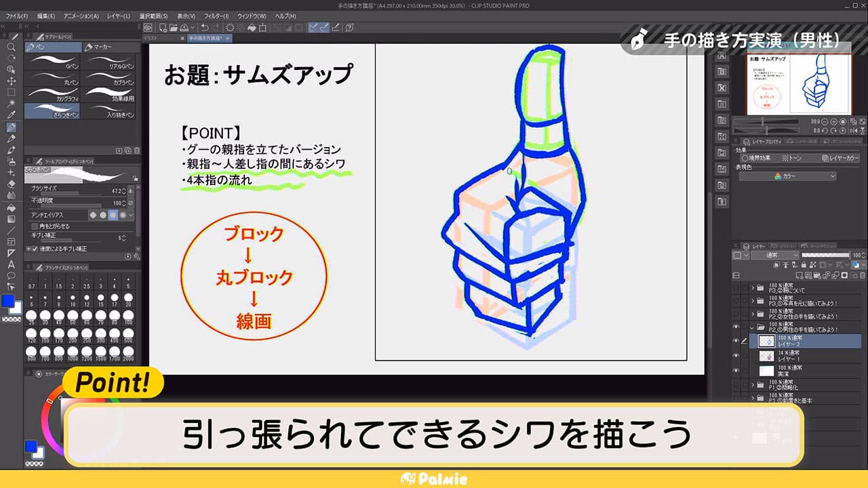Select the Move layer tool
The image size is (868, 488).
(11, 81)
